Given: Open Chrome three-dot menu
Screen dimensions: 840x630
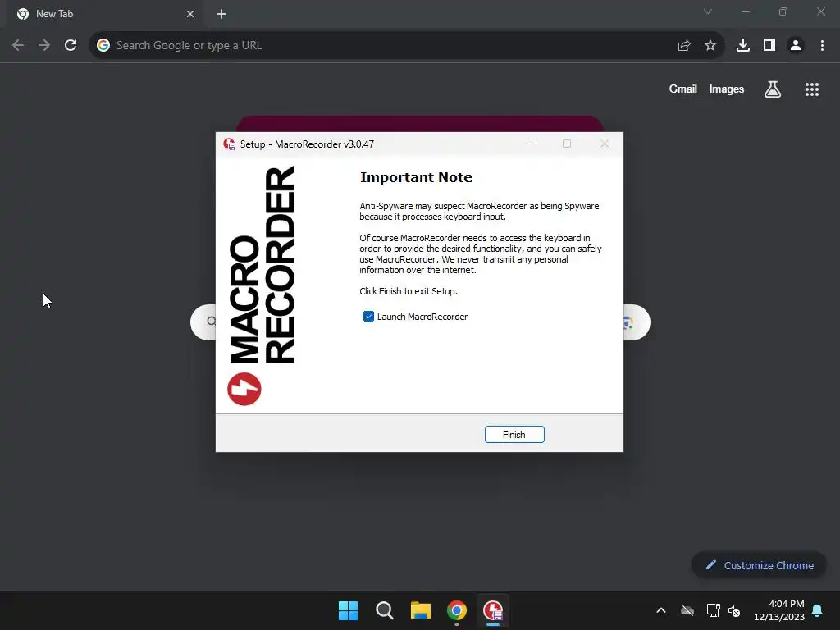Looking at the screenshot, I should (822, 46).
